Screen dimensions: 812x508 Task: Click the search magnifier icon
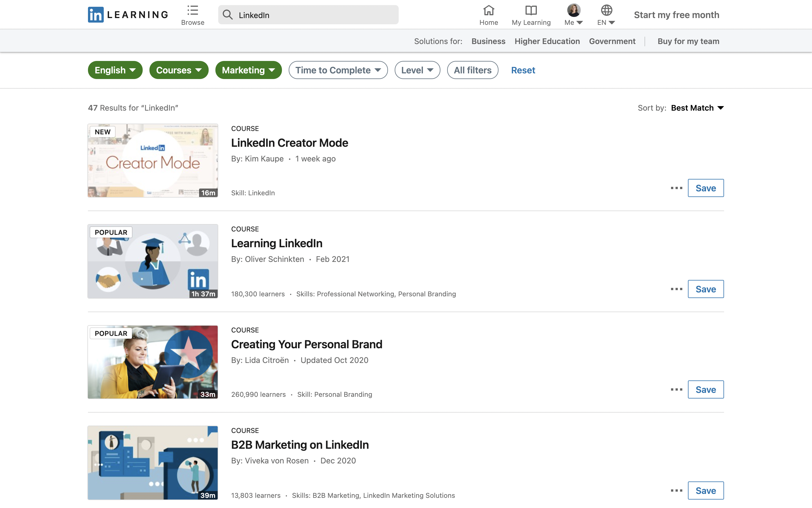228,15
